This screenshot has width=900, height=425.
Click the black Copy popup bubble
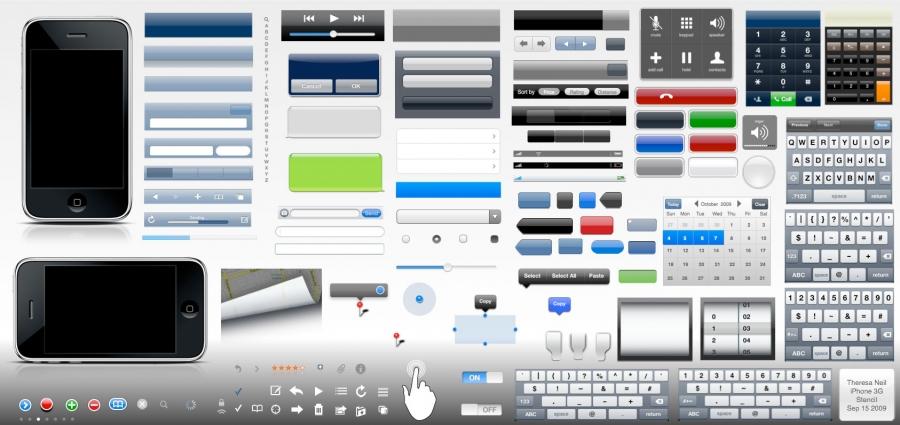[485, 302]
